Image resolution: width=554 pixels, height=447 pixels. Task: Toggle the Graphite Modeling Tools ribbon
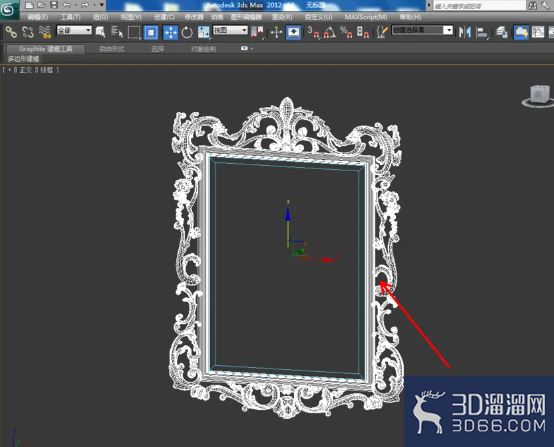(x=521, y=32)
